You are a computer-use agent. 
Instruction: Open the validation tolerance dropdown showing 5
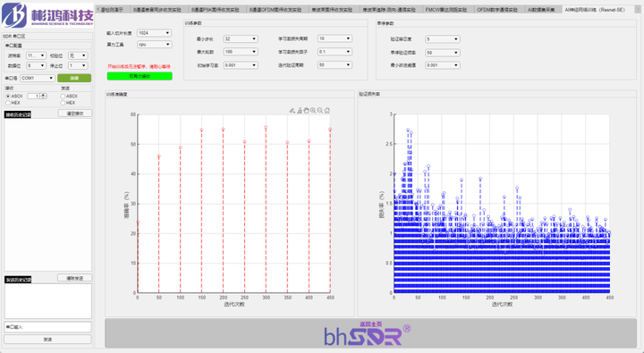[x=443, y=39]
